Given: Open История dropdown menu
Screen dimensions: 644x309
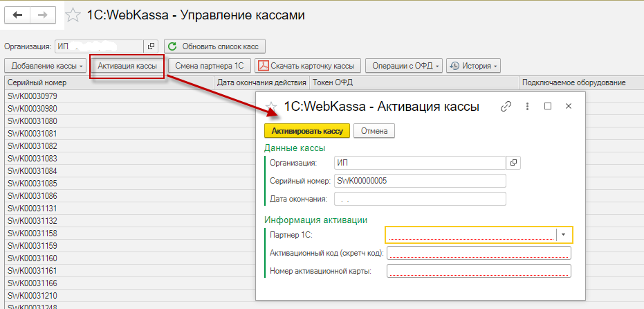Looking at the screenshot, I should tap(473, 66).
